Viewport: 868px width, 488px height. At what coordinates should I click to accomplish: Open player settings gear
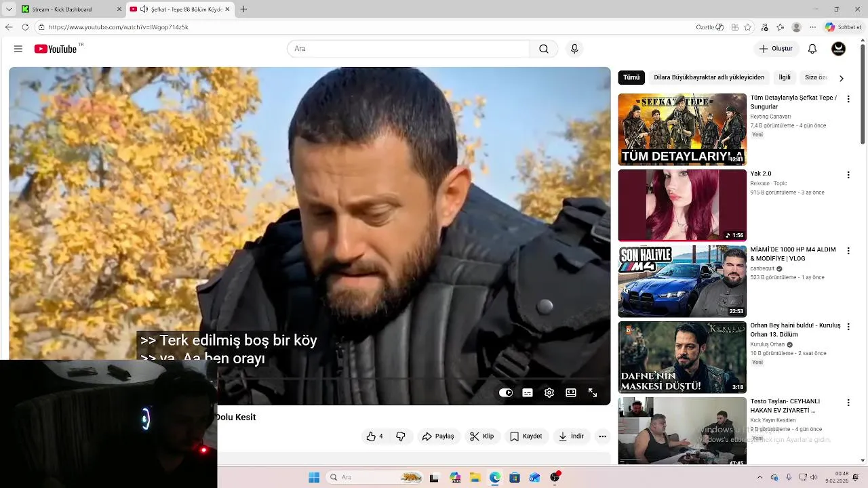click(549, 392)
